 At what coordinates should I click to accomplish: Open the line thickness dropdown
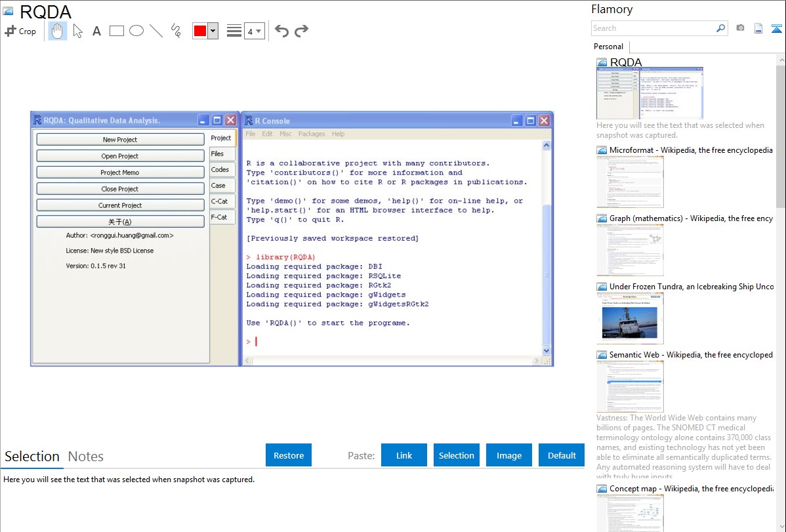click(x=254, y=31)
